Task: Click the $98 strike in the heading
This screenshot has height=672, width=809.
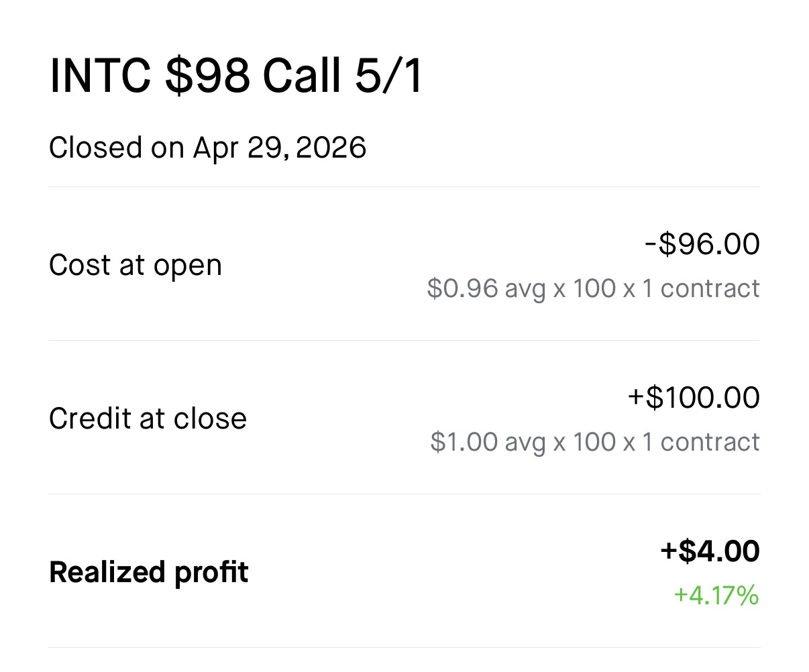Action: pyautogui.click(x=207, y=75)
